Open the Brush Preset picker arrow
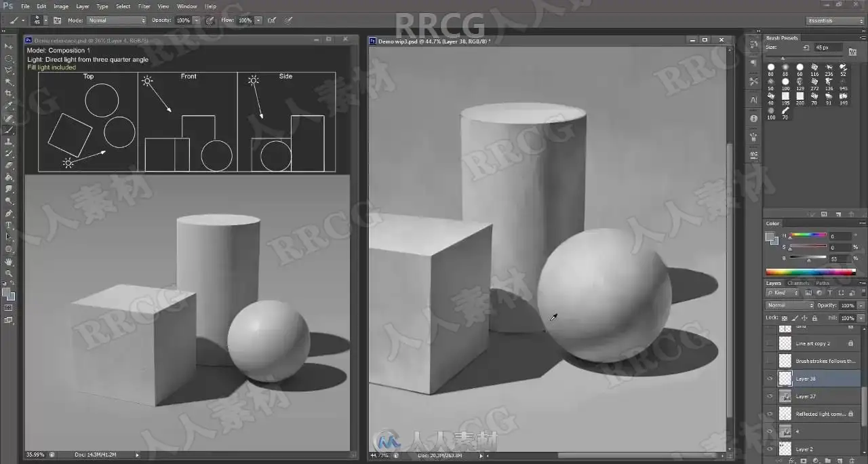This screenshot has height=464, width=868. tap(45, 20)
